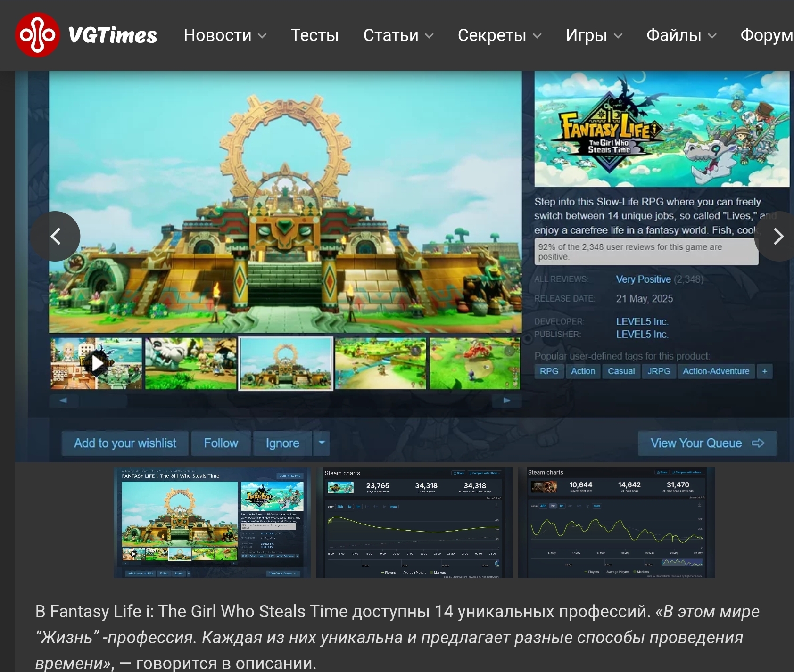Click the VGTimes wordmark text
Viewport: 794px width, 672px height.
(x=113, y=35)
